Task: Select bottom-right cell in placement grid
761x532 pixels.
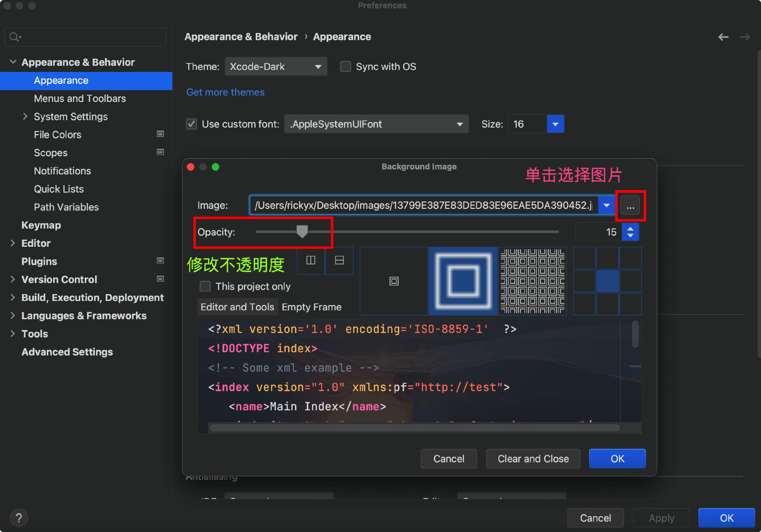Action: [x=630, y=304]
